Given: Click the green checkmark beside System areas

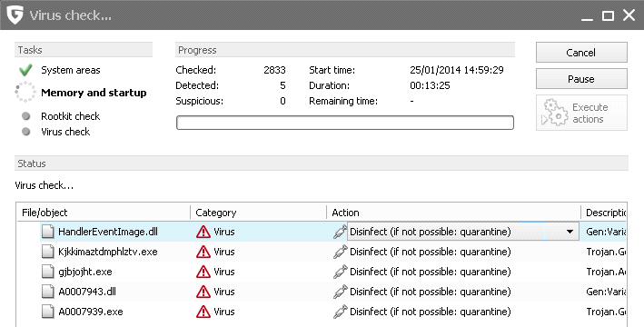Looking at the screenshot, I should [x=25, y=70].
